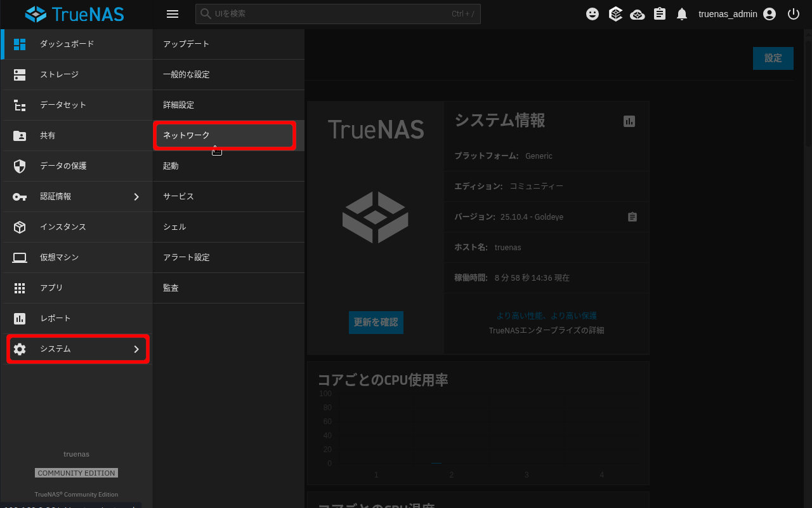Click the storage drives icon
812x508 pixels.
(20, 74)
